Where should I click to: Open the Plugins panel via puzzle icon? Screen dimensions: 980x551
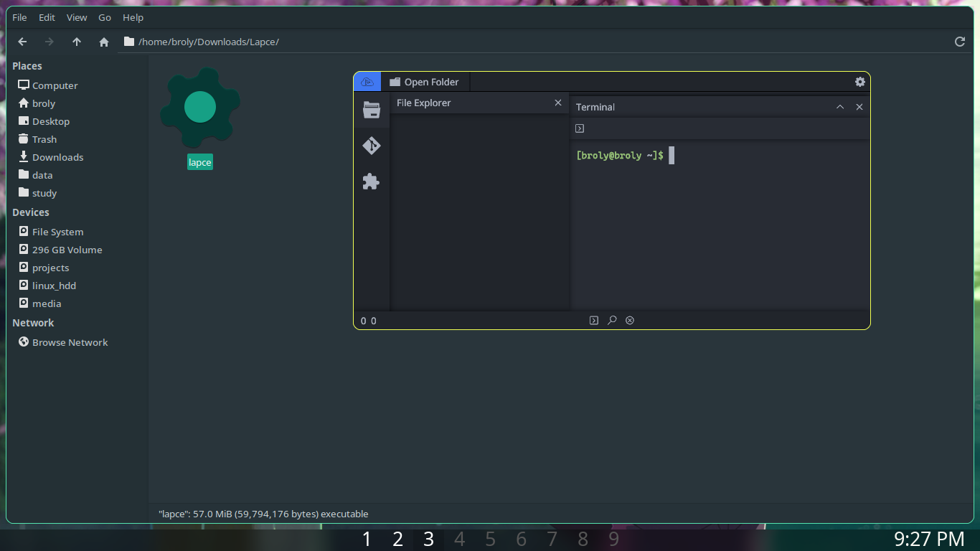point(371,181)
